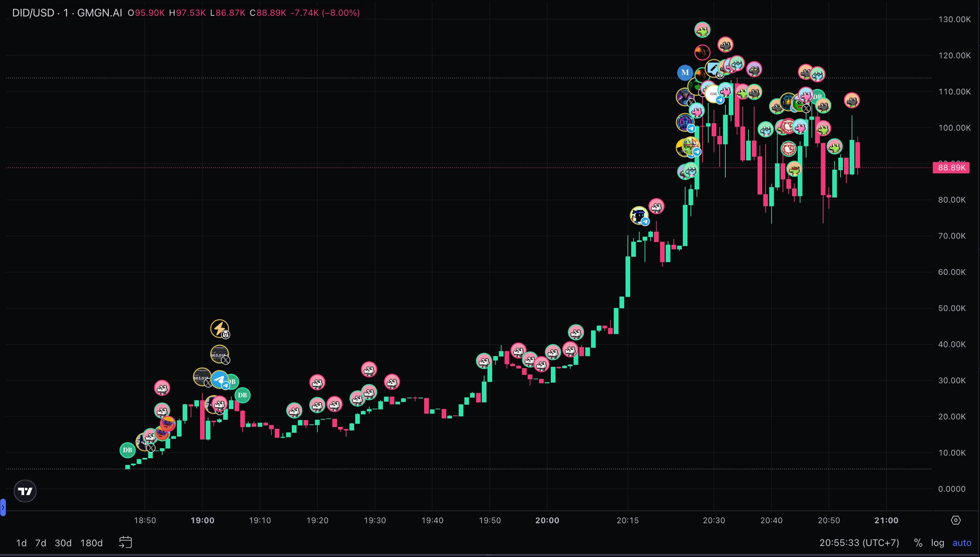Click the pixel-face avatar near 20:15
Viewport: 980px width, 557px height.
(x=639, y=215)
